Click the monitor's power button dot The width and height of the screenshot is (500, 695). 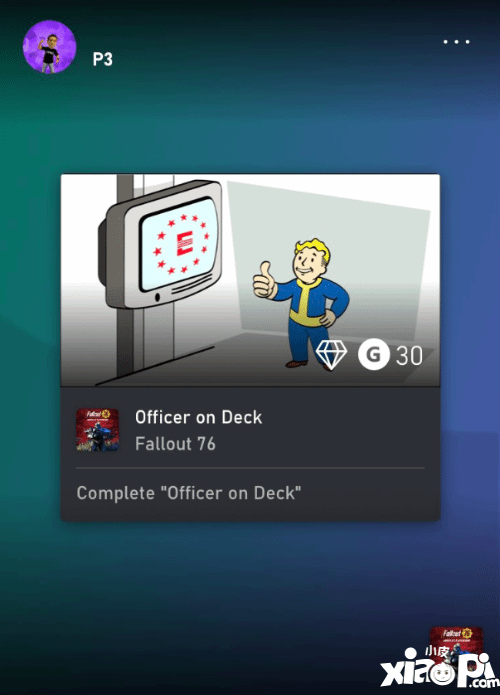157,297
